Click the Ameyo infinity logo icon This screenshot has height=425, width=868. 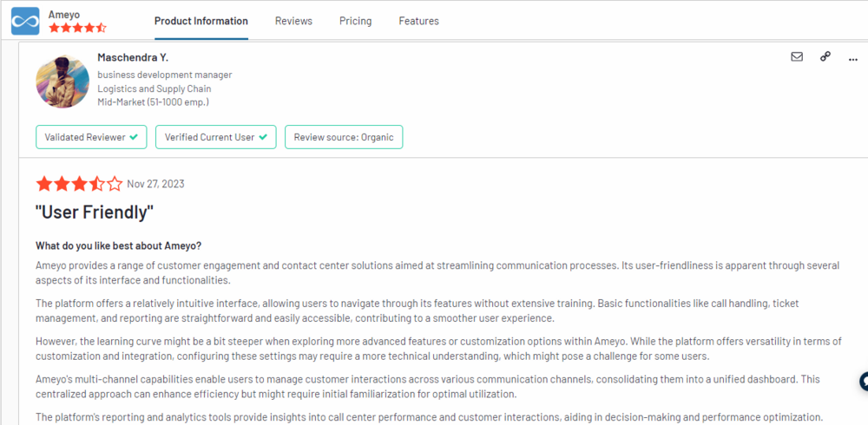pyautogui.click(x=25, y=21)
